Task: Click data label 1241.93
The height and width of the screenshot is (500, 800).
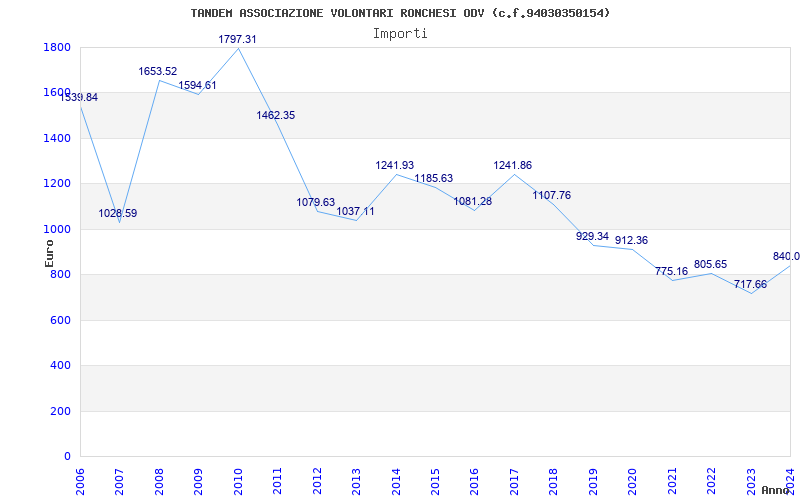Action: click(395, 165)
